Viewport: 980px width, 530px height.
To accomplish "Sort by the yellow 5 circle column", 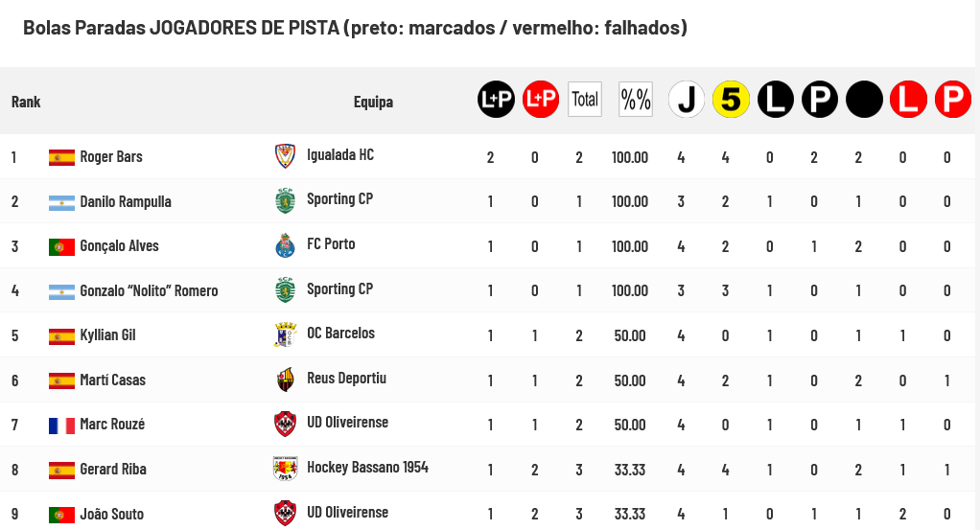I will 731,99.
